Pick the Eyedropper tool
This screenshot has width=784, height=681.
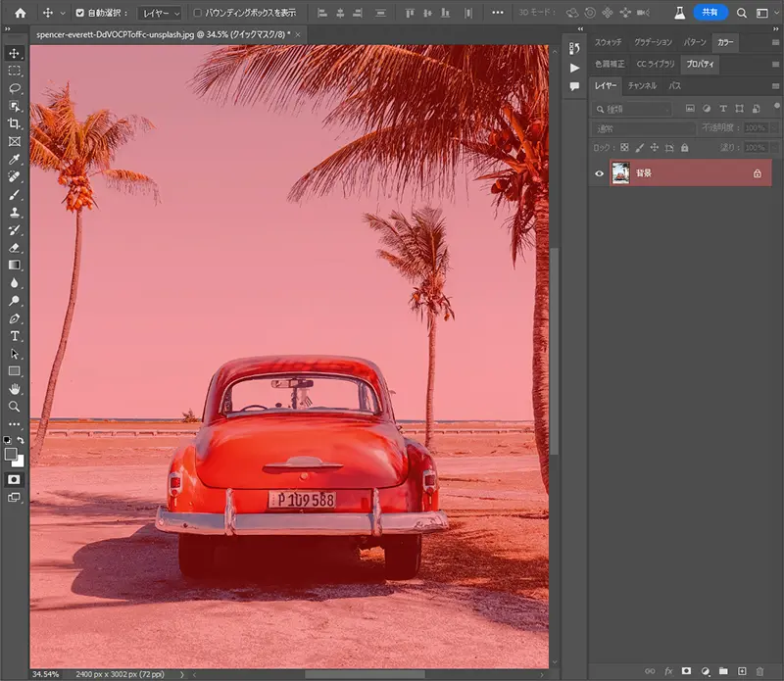click(15, 159)
